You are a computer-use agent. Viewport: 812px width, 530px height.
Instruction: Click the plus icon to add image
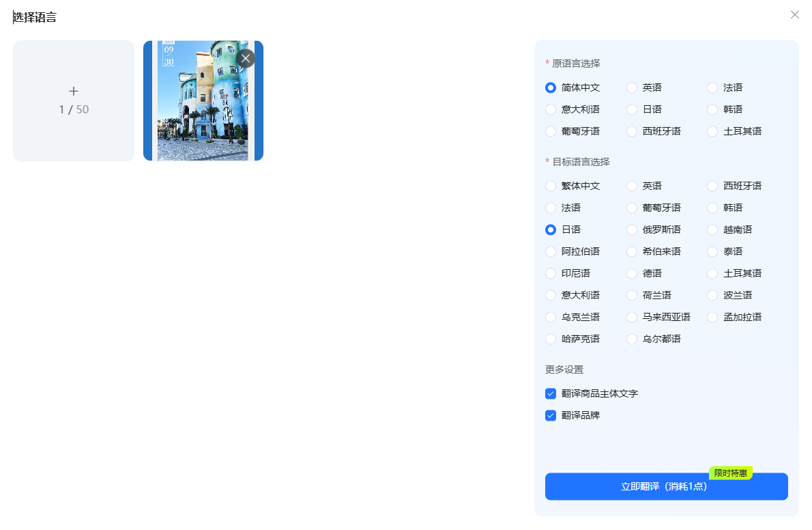tap(74, 92)
